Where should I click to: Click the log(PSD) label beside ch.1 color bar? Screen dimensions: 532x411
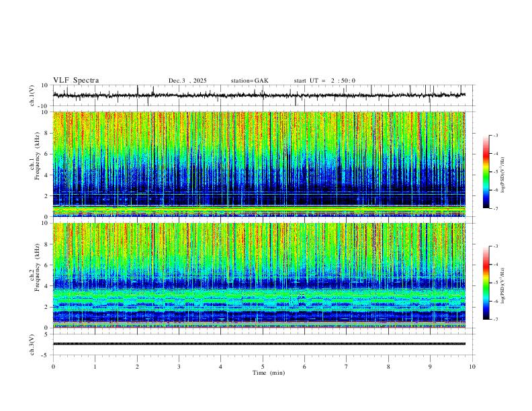click(502, 175)
